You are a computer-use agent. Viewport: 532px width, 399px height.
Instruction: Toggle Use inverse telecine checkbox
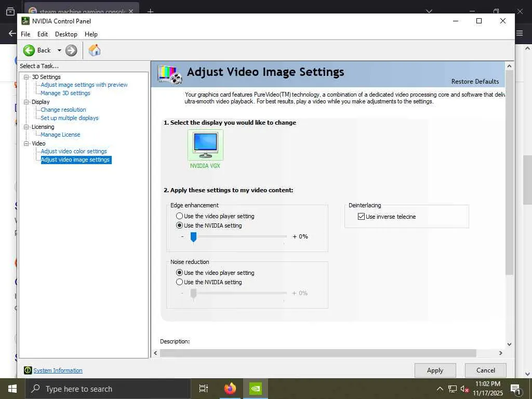click(x=362, y=217)
